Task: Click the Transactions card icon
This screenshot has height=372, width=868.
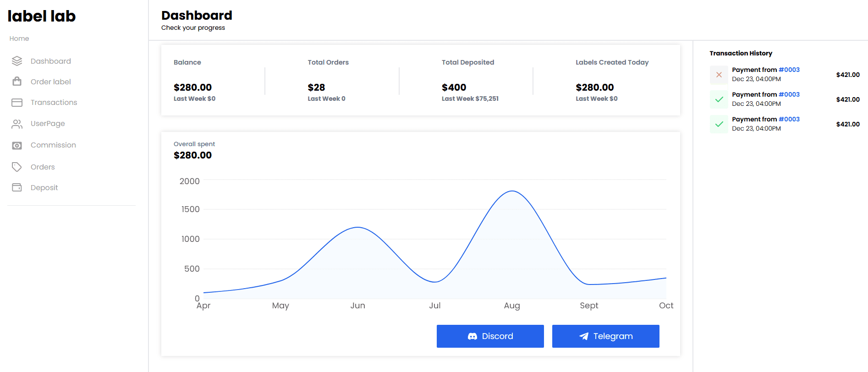Action: [x=17, y=103]
